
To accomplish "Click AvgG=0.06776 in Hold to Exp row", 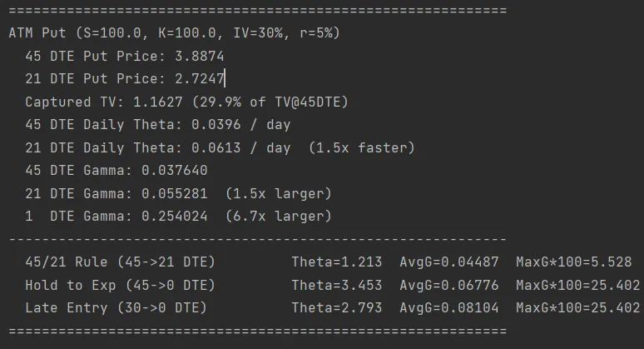I will click(449, 285).
